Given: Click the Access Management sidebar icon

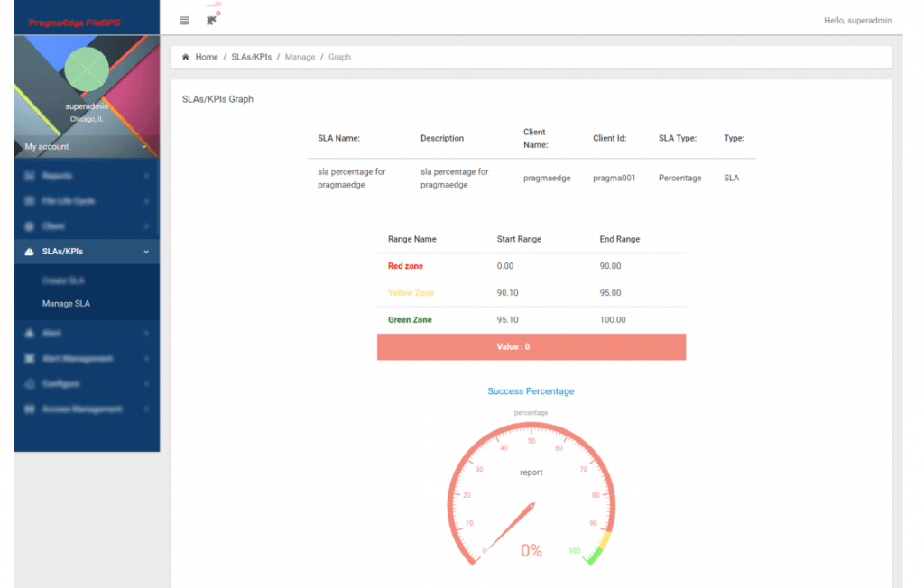Looking at the screenshot, I should coord(29,409).
